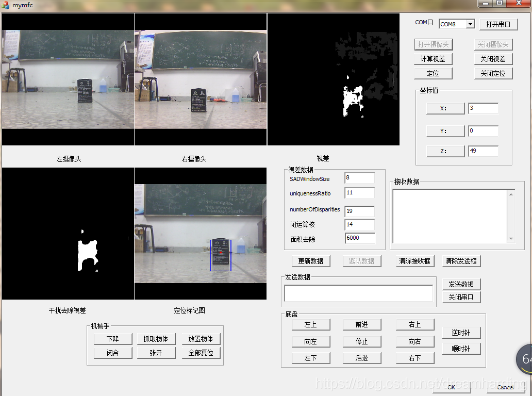Click the right camera (右摄像头) image

(x=201, y=79)
